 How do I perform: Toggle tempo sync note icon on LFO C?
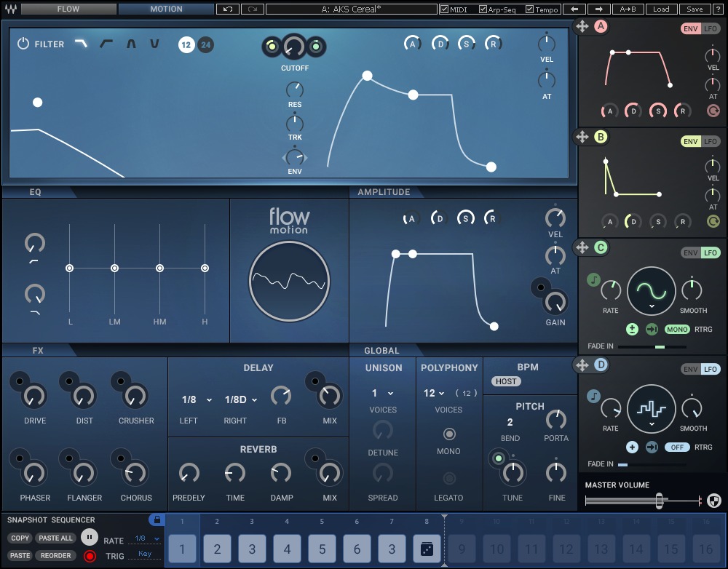[593, 280]
